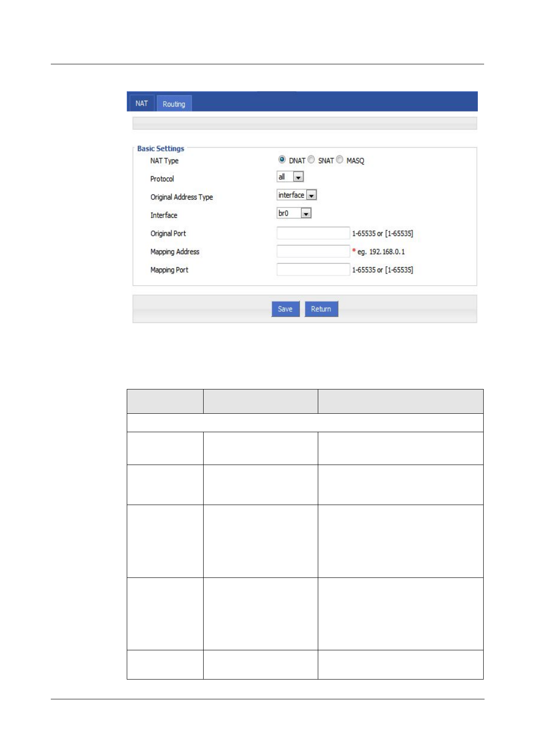Save the NAT settings
Viewport: 534px width, 756px height.
(285, 309)
